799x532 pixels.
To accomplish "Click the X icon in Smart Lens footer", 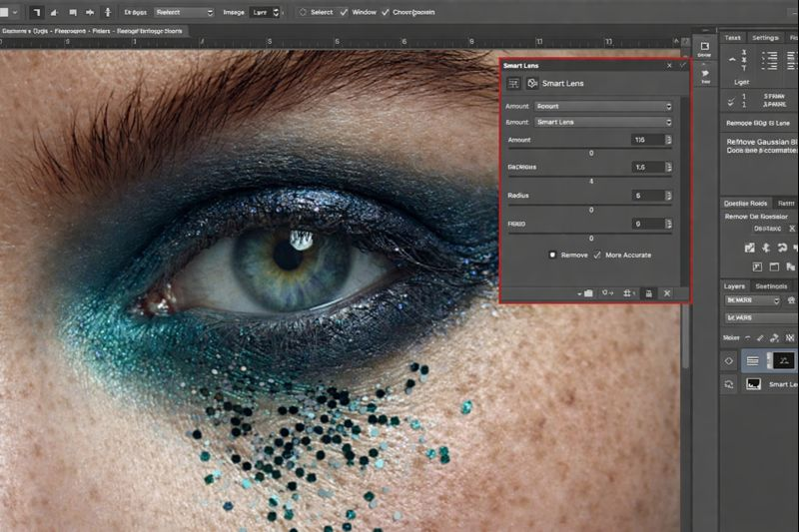I will pos(667,293).
